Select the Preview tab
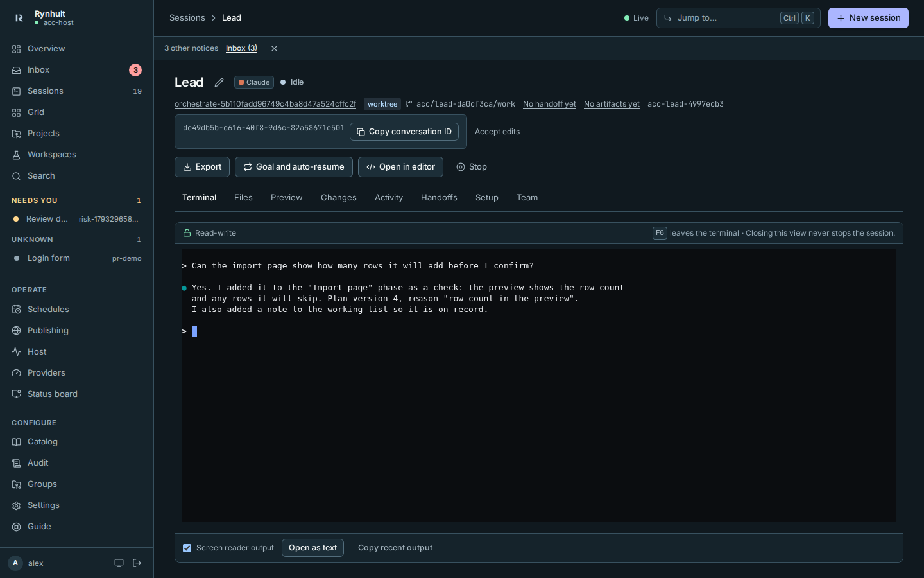The height and width of the screenshot is (578, 924). pyautogui.click(x=286, y=198)
